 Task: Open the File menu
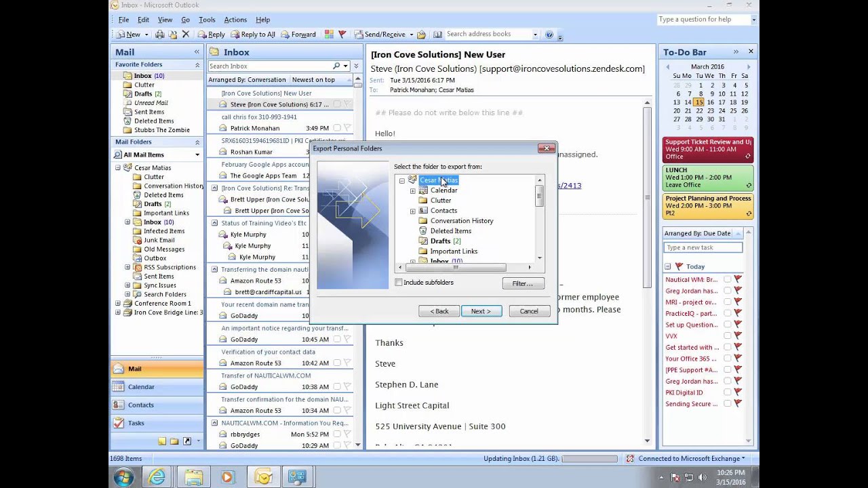[x=123, y=20]
